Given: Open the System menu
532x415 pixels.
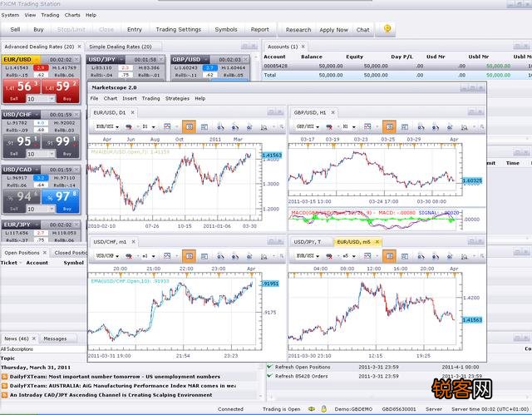Looking at the screenshot, I should [10, 15].
